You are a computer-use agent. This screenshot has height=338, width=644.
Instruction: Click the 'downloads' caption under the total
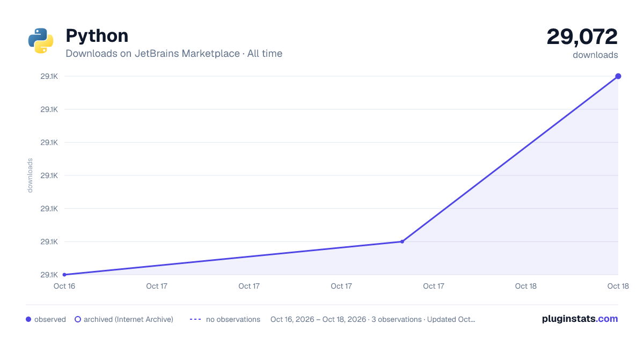click(x=595, y=55)
